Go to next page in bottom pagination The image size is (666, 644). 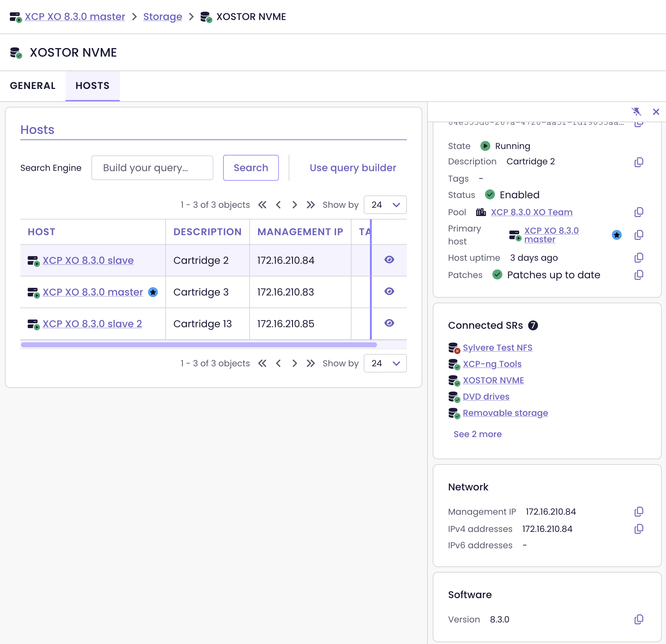[294, 363]
